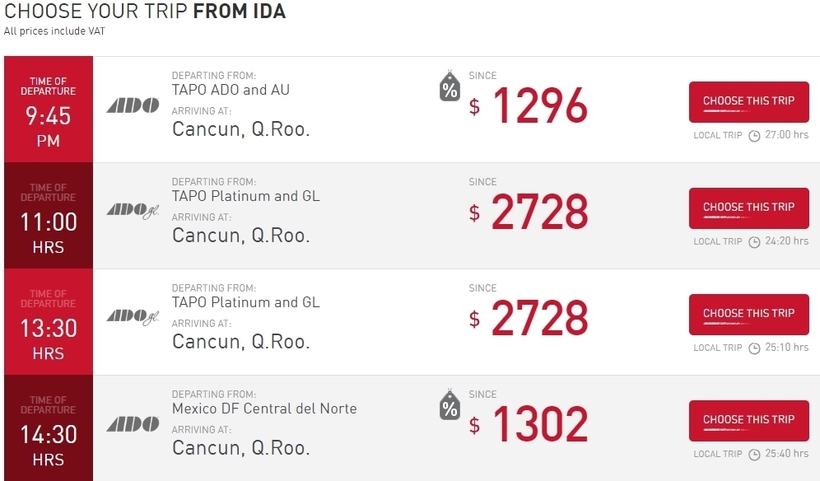Select the 13:30 HRS departure time block

pos(48,322)
